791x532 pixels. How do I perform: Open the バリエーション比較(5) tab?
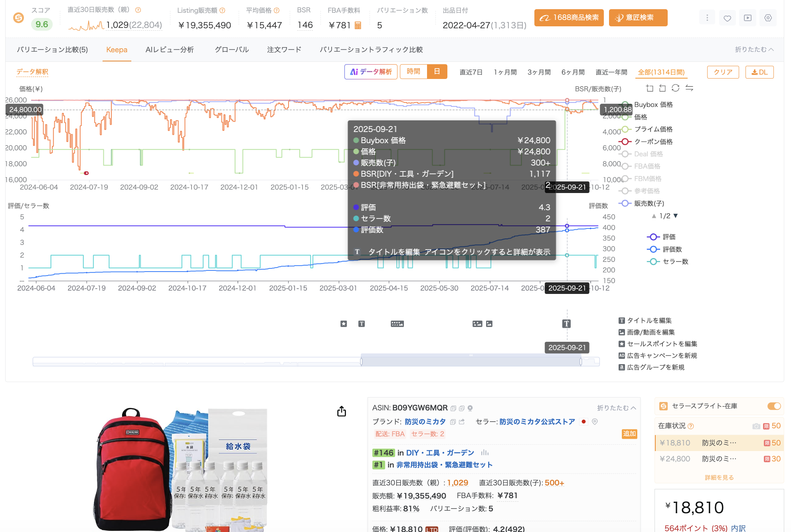point(52,50)
